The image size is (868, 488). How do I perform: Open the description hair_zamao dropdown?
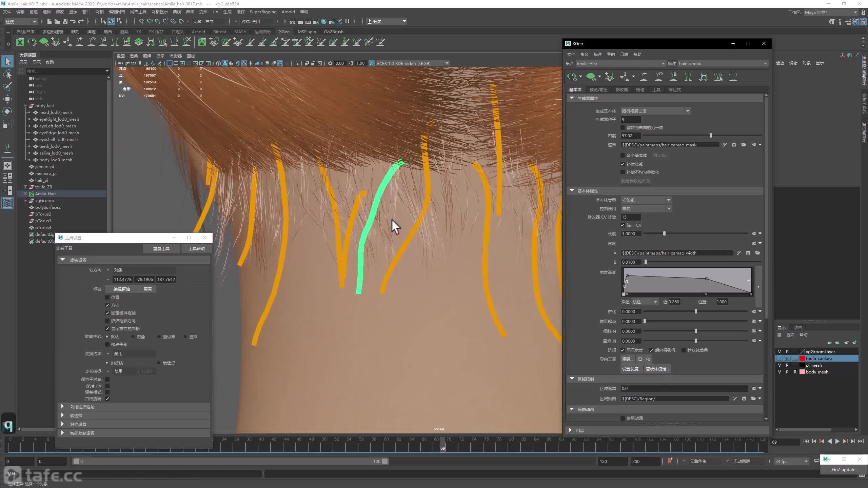pyautogui.click(x=723, y=63)
